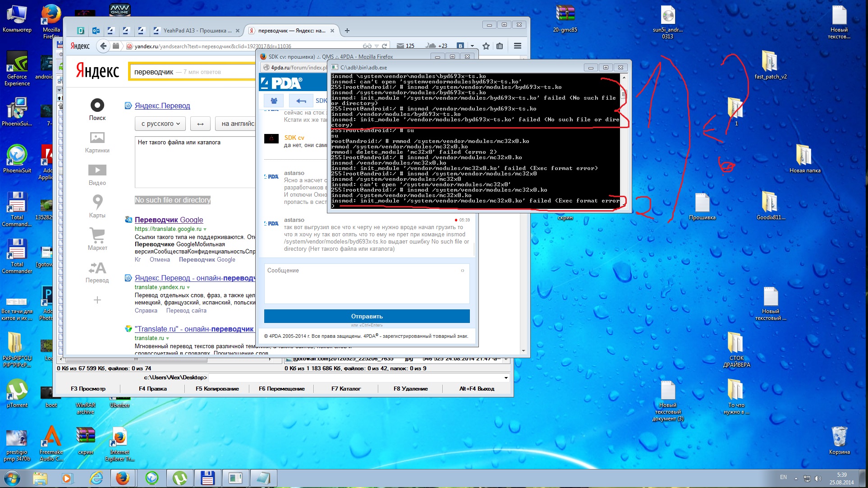Click Firefox back navigation arrow
The width and height of the screenshot is (868, 488).
(104, 46)
